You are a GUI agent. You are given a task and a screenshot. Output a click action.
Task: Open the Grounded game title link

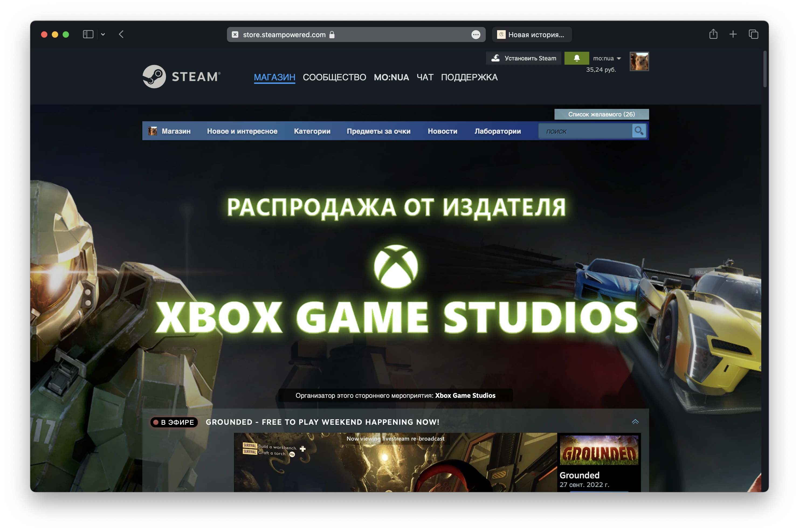click(579, 475)
